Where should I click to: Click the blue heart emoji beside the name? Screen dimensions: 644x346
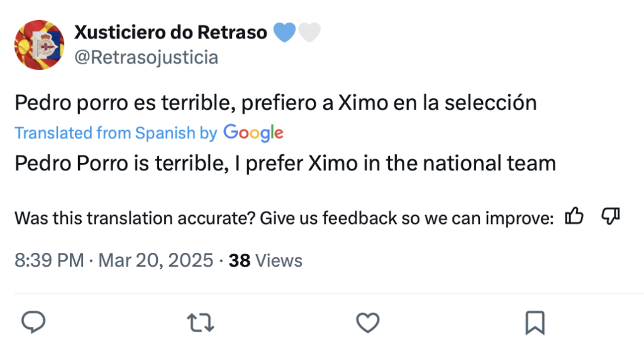(284, 32)
